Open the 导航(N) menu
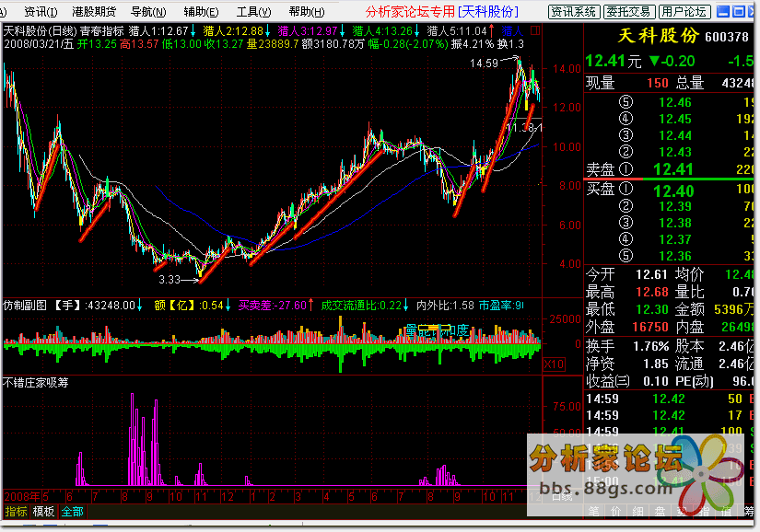760x532 pixels. pos(148,12)
